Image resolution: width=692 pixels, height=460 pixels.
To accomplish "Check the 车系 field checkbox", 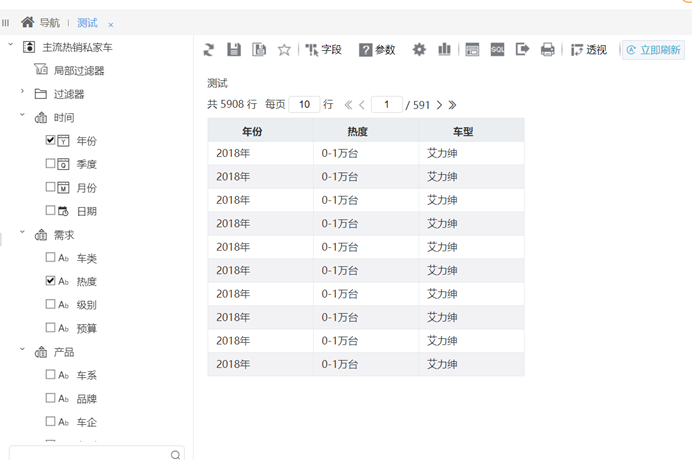I will pos(50,374).
